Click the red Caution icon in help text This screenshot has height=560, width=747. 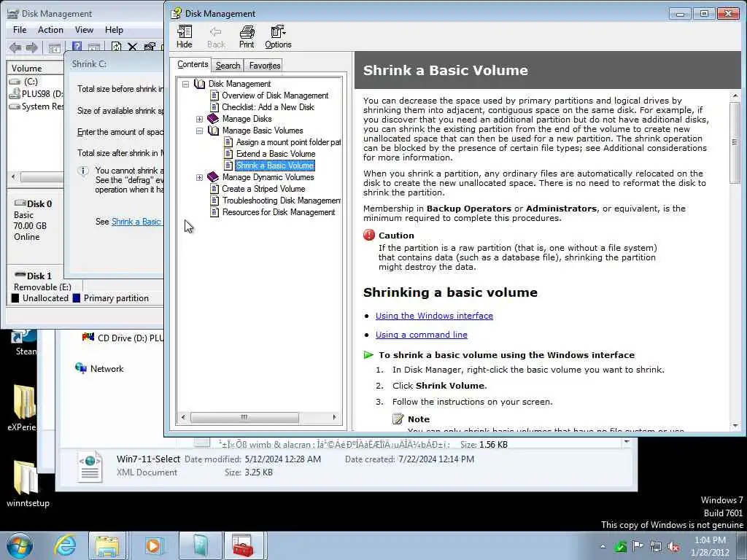368,235
